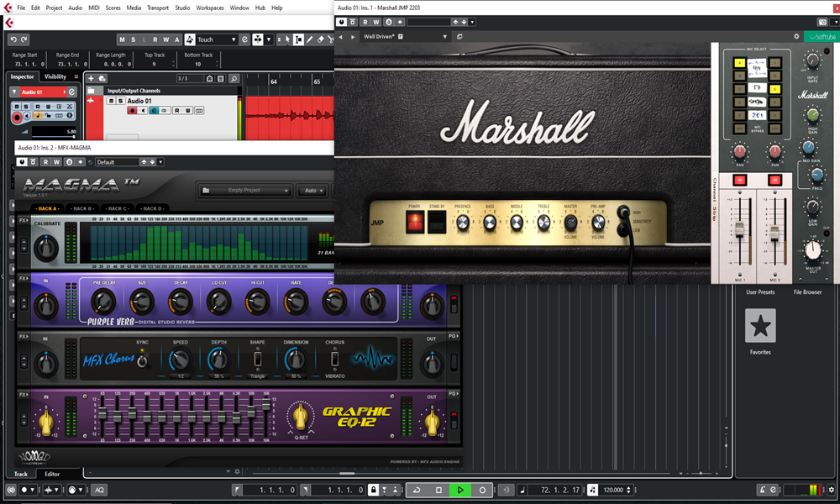Viewport: 840px width, 504px height.
Task: Select the Erase tool
Action: coord(320,39)
